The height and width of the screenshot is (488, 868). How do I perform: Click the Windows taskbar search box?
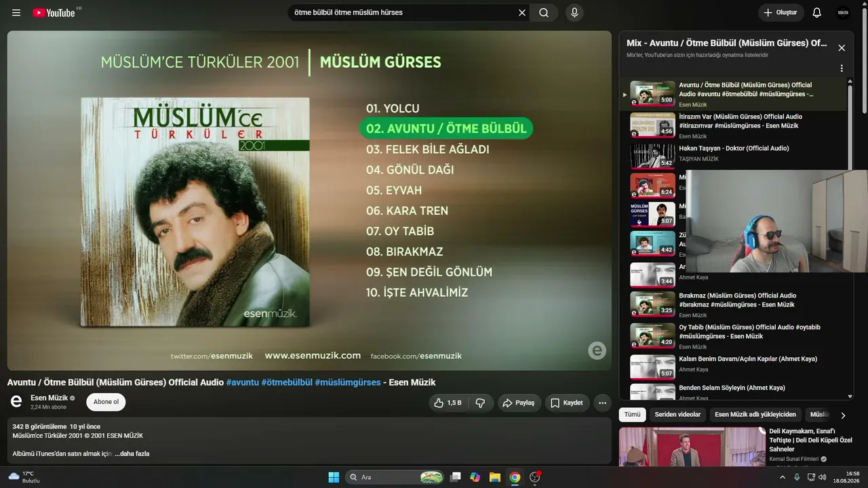tap(395, 477)
